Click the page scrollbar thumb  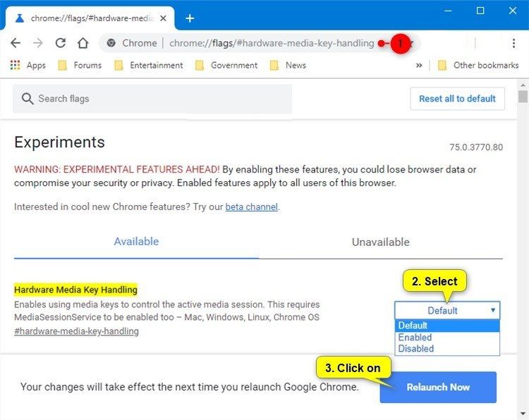click(x=523, y=97)
